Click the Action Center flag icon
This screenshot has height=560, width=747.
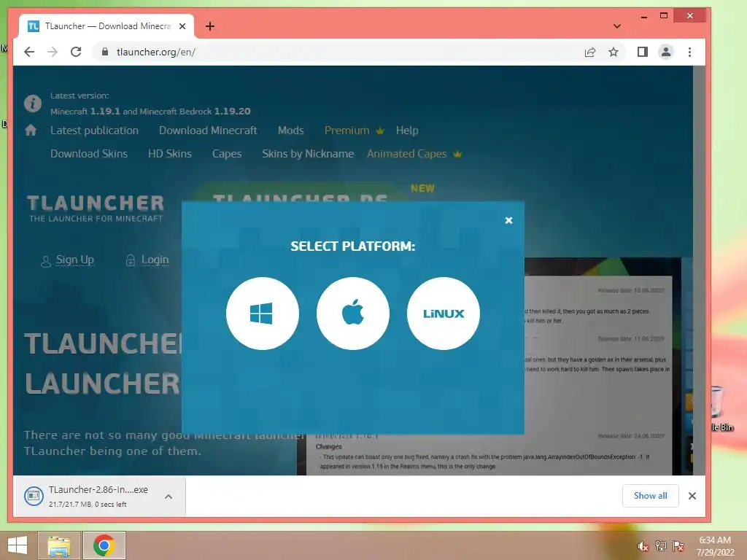[x=678, y=546]
